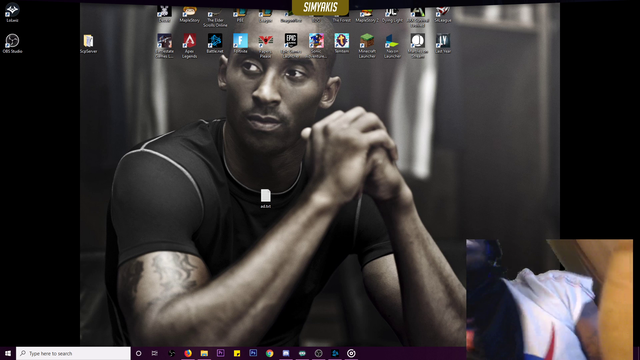This screenshot has width=640, height=360.
Task: Switch to OBS Studio on the taskbar
Action: (318, 353)
